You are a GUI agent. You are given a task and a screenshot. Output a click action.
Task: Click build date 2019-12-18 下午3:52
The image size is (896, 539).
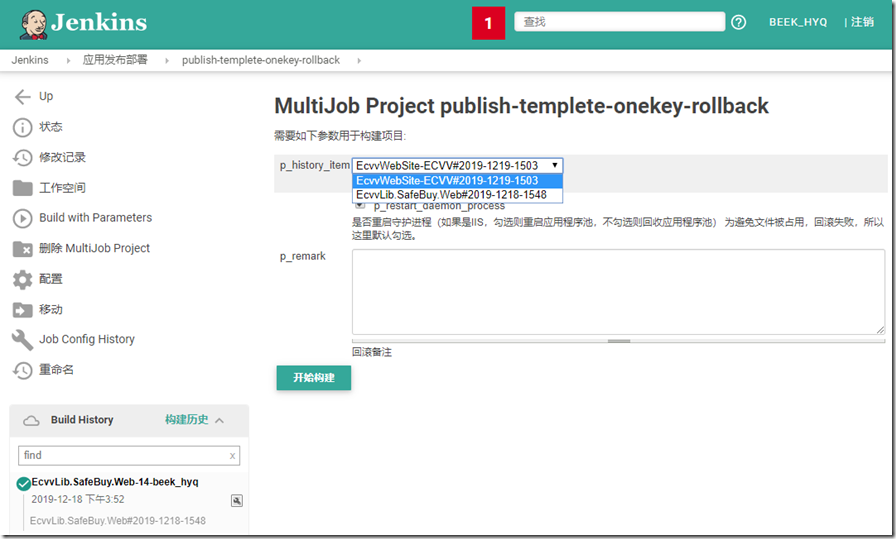pos(78,500)
